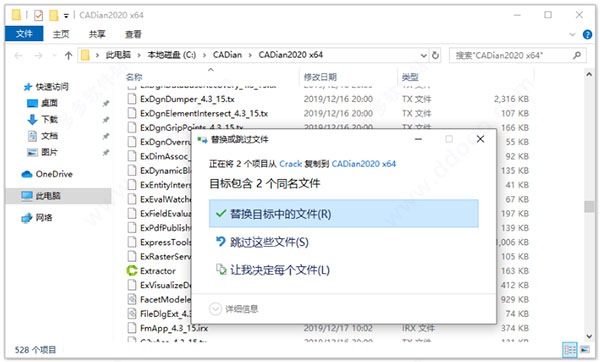
Task: Refresh the current folder view
Action: point(435,55)
